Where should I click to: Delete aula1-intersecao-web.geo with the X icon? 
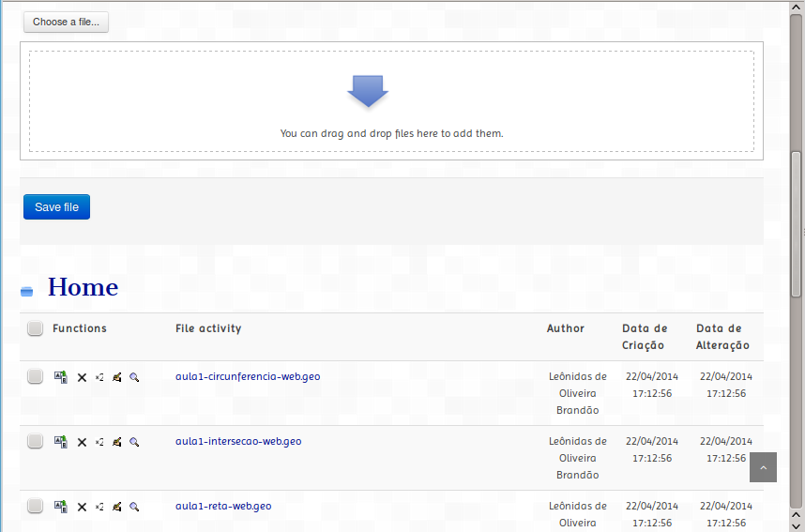coord(82,442)
